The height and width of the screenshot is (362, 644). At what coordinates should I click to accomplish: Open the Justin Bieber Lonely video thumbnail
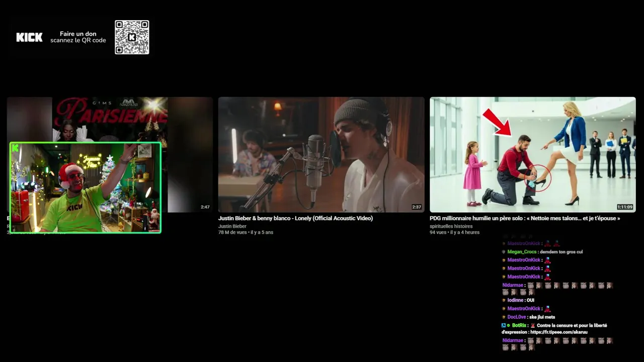point(321,154)
